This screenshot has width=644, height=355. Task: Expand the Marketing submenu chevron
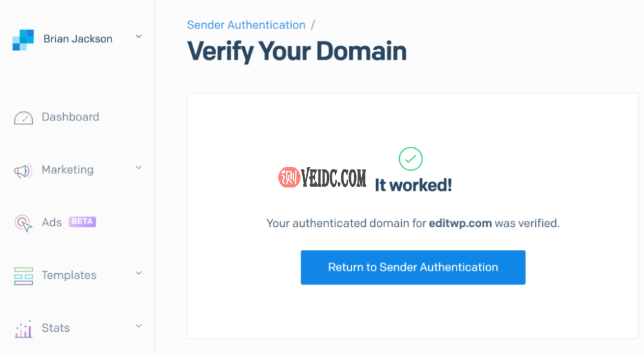pyautogui.click(x=138, y=168)
